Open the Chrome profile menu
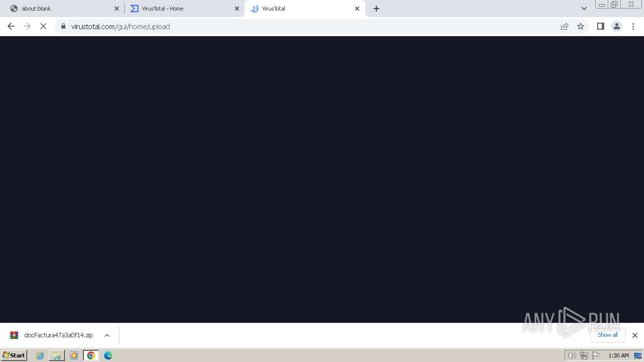 point(617,26)
